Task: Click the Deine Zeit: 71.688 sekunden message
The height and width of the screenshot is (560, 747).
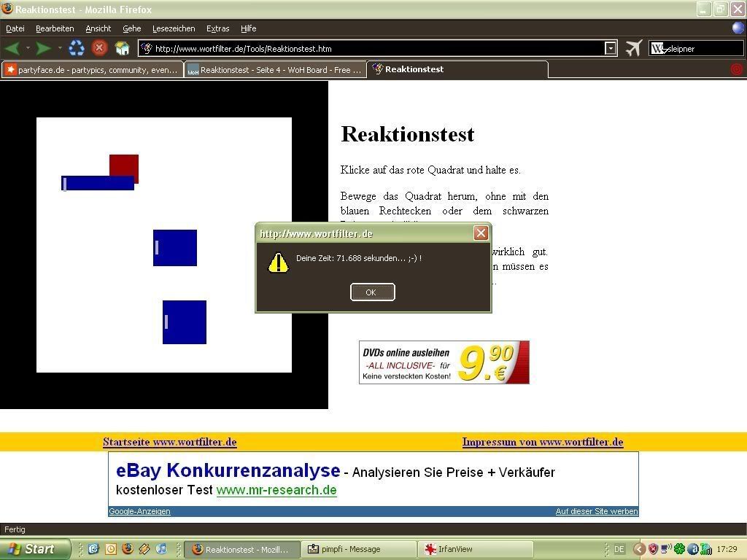Action: point(359,258)
